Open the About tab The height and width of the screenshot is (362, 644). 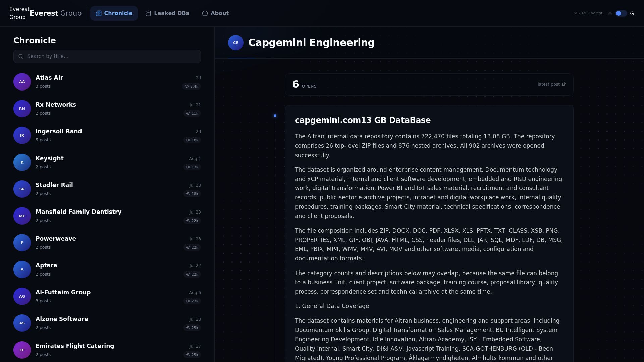tap(215, 13)
